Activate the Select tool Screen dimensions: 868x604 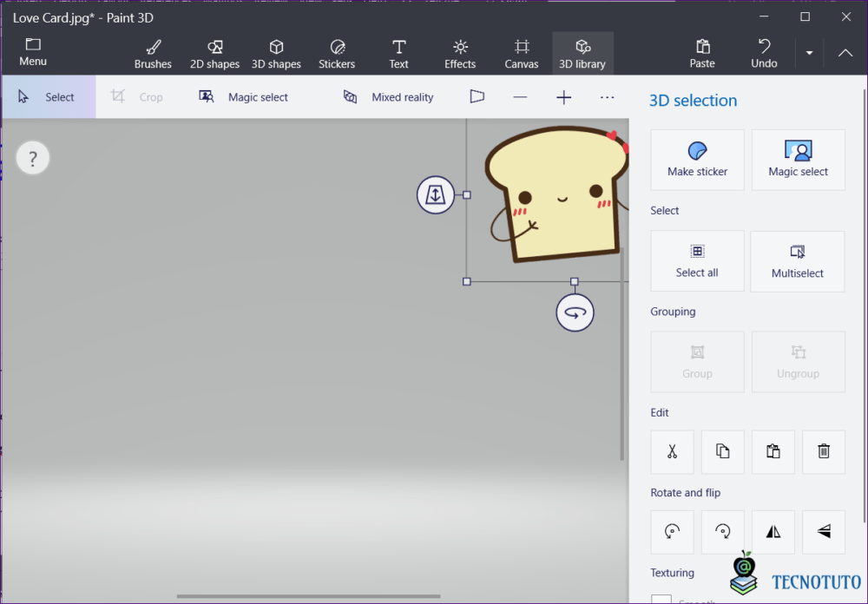tap(49, 97)
